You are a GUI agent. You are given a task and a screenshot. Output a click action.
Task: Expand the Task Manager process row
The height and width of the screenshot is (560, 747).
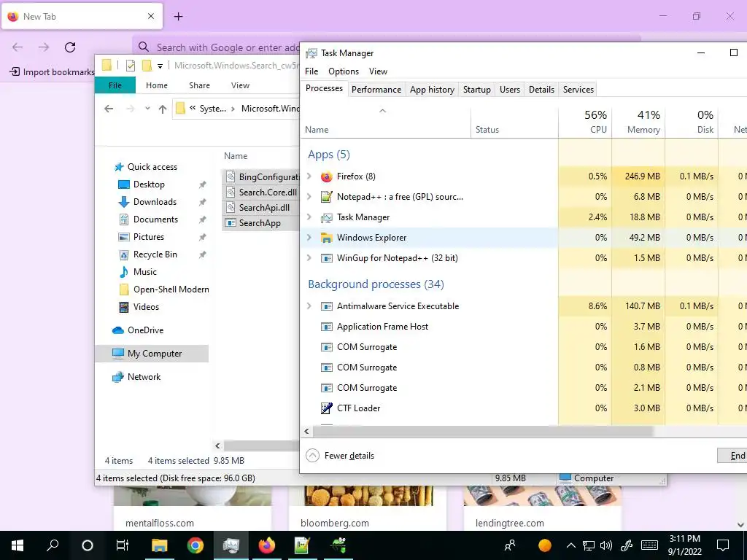pyautogui.click(x=309, y=217)
